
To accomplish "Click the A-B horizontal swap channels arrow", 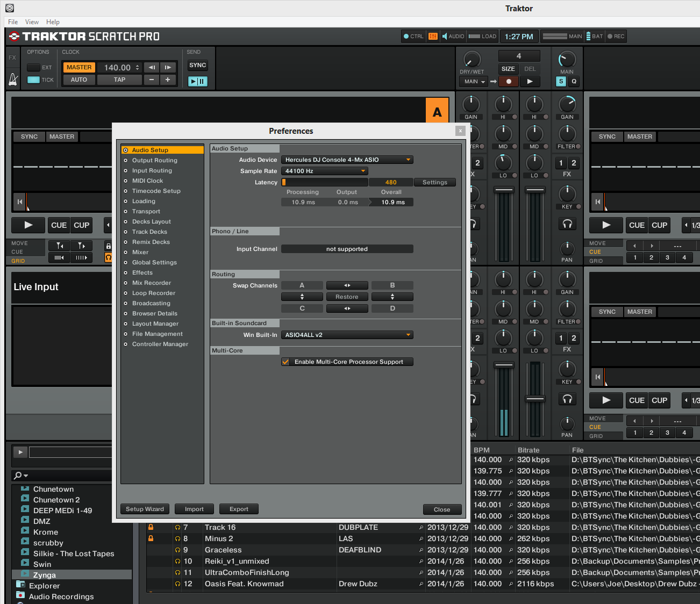I will (x=347, y=285).
